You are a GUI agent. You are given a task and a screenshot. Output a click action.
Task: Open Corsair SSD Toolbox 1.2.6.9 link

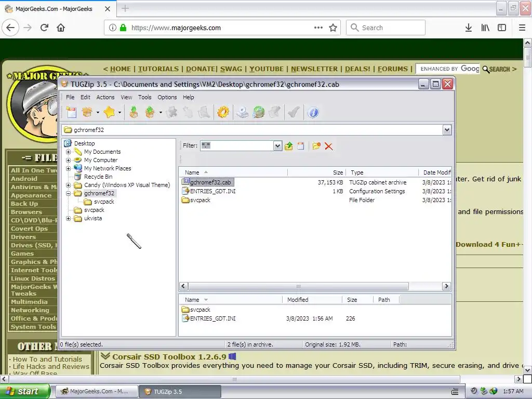[169, 357]
